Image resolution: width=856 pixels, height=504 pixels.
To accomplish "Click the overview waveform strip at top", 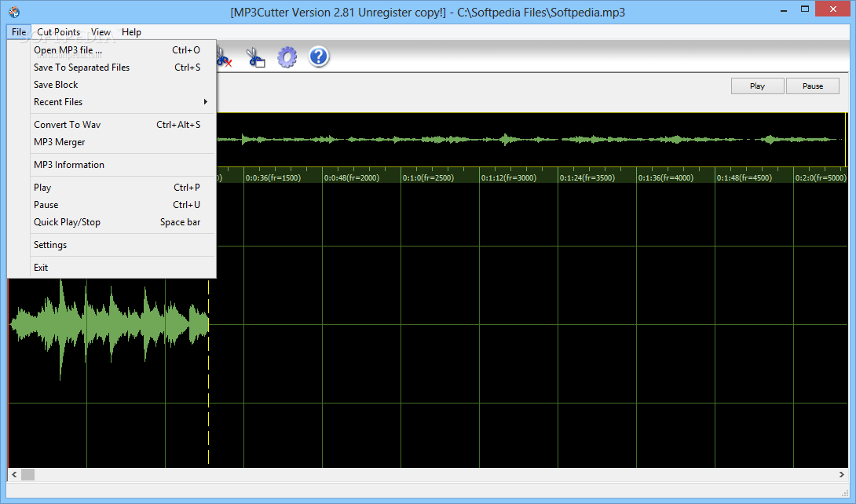I will [x=531, y=140].
